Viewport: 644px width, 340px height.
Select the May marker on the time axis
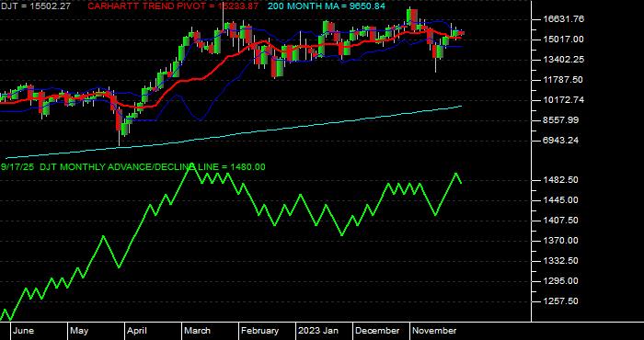[x=79, y=331]
